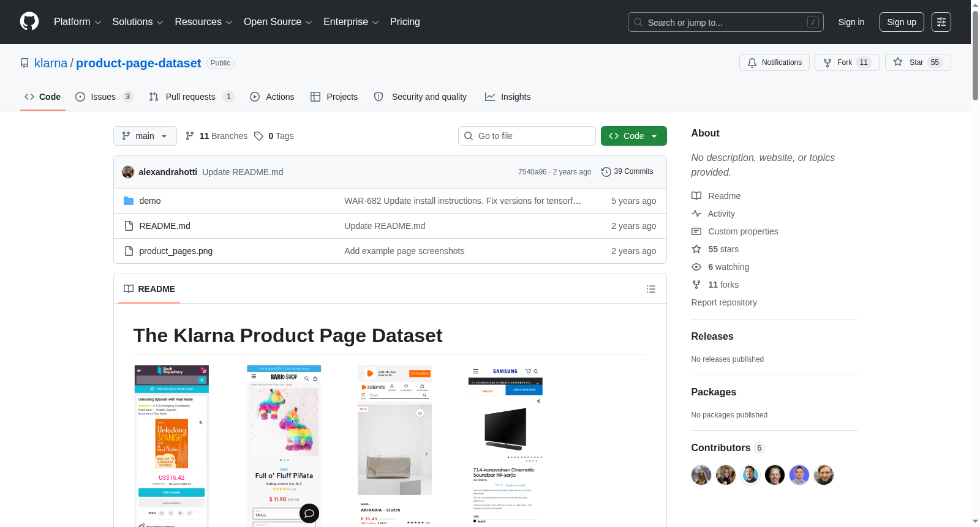Screen dimensions: 980x527
Task: Select the second contributor avatar
Action: point(726,475)
